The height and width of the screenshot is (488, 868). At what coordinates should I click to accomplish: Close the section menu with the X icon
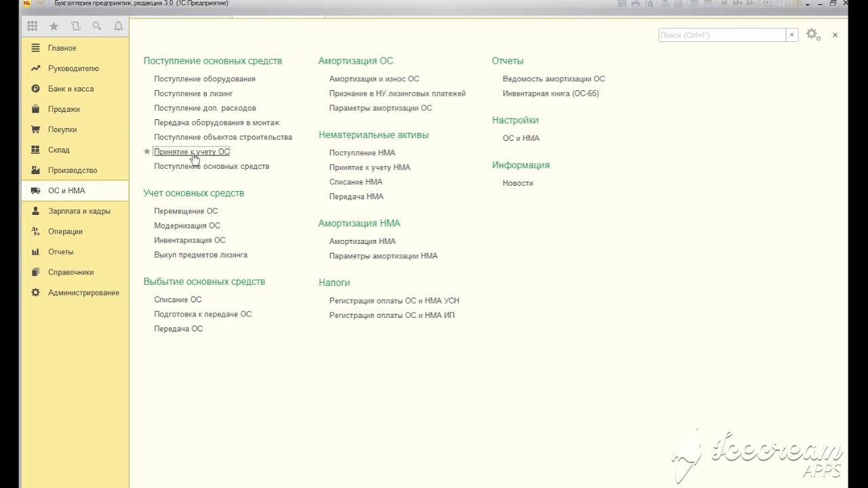tap(835, 35)
